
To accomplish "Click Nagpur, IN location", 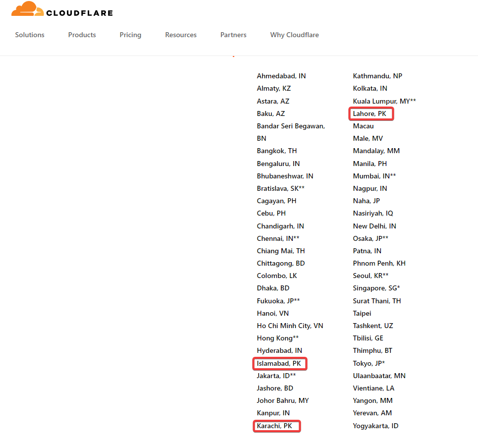I will (x=370, y=188).
